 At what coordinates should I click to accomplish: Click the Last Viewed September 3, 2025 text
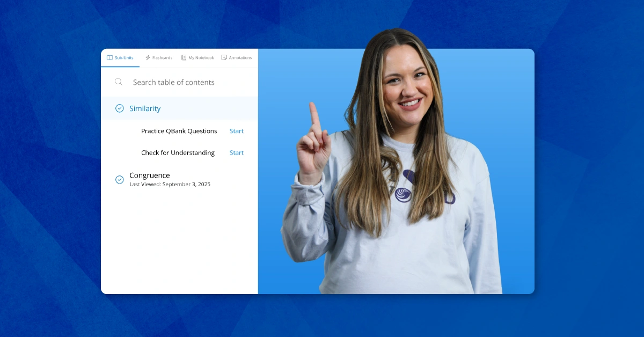click(170, 185)
